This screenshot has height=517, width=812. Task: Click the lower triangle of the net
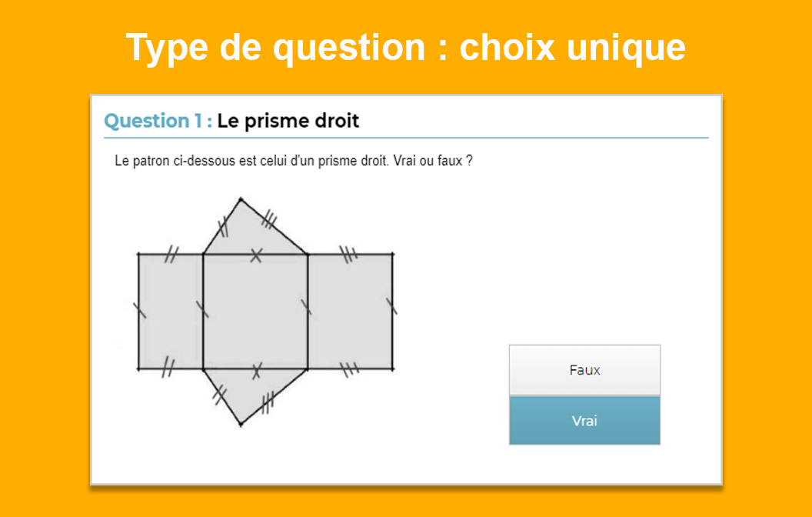250,392
